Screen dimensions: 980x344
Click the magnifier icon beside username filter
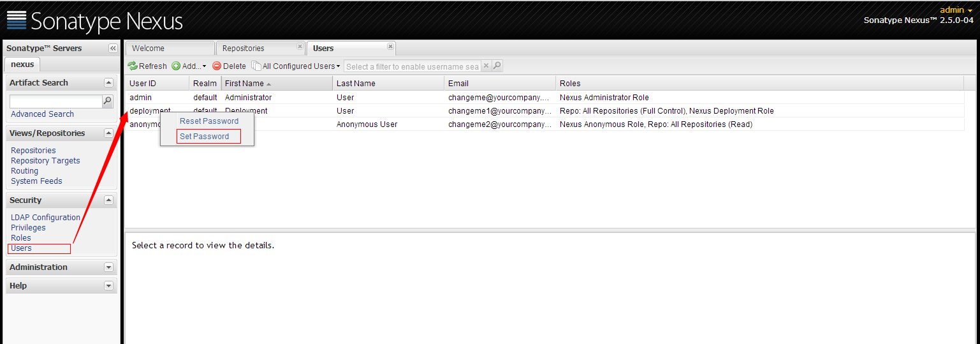(x=497, y=66)
